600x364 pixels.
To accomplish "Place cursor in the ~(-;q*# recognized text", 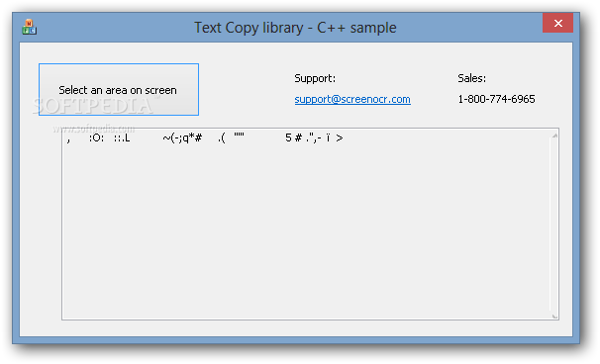I will point(182,138).
